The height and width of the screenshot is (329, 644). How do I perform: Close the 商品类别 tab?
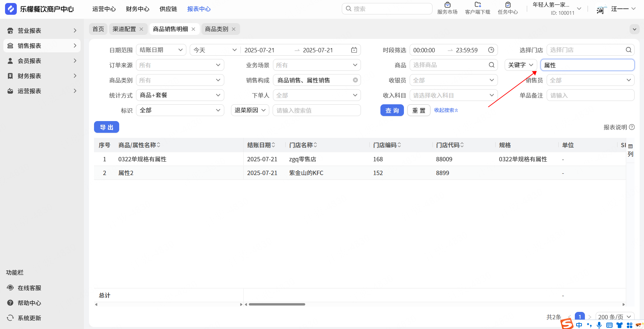234,29
